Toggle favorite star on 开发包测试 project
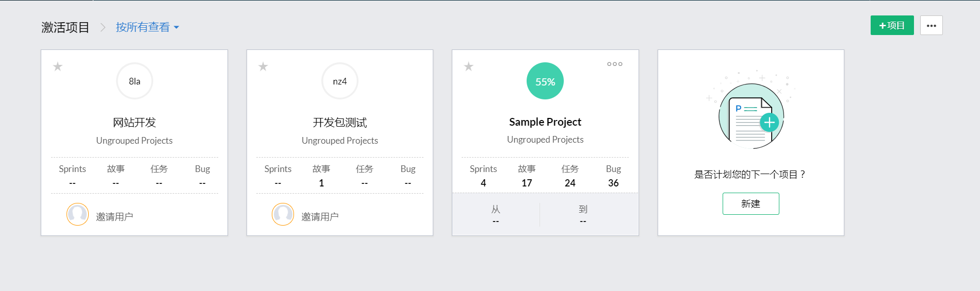The height and width of the screenshot is (291, 980). (263, 66)
